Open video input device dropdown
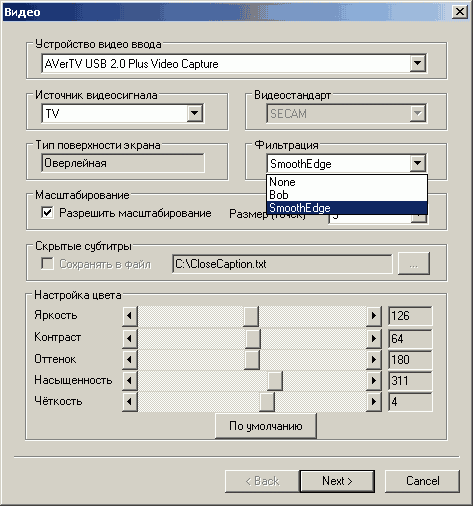473x506 pixels. click(x=417, y=63)
